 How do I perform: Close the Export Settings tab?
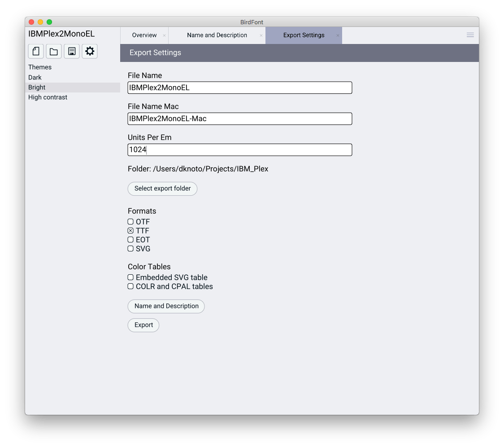(338, 35)
